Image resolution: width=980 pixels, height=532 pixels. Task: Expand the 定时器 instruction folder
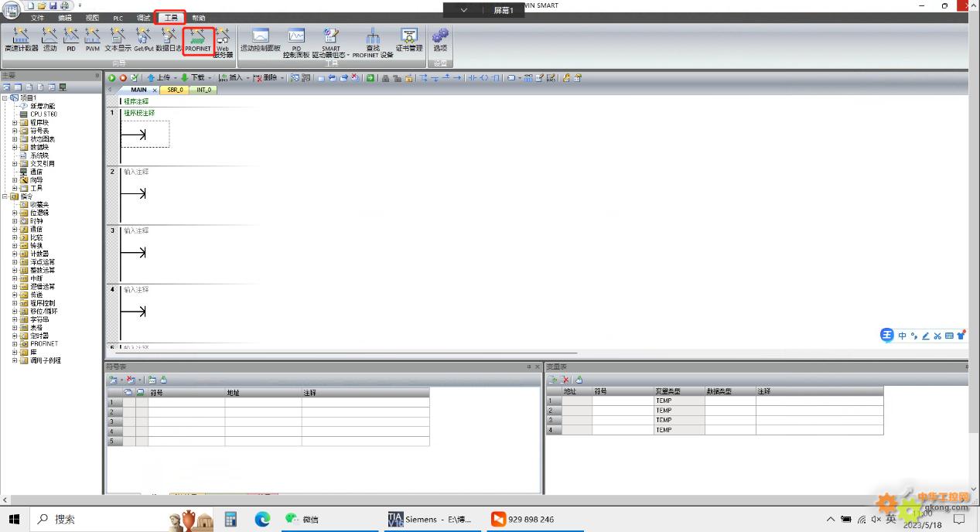coord(15,336)
